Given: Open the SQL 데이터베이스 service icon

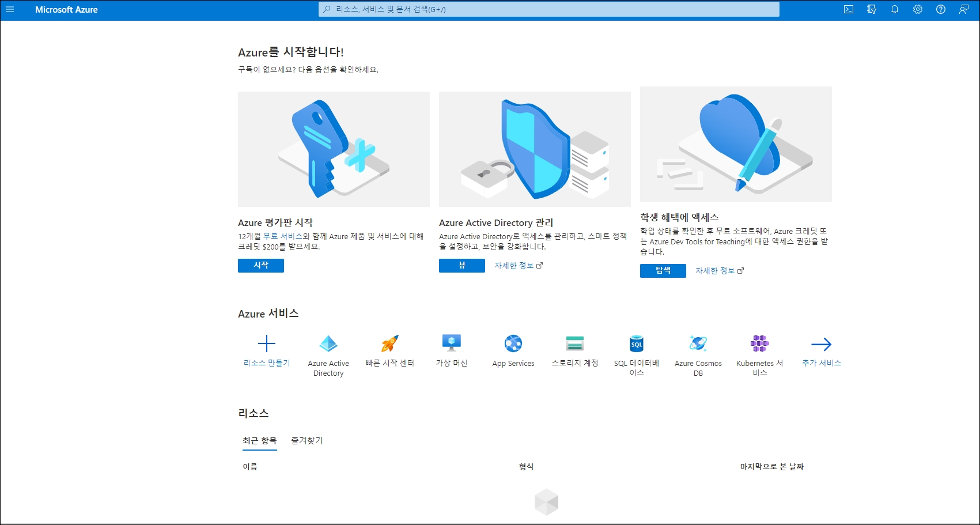Looking at the screenshot, I should 637,344.
